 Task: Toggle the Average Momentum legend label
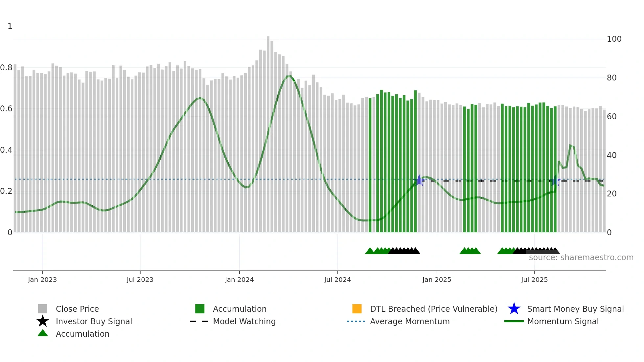[410, 321]
